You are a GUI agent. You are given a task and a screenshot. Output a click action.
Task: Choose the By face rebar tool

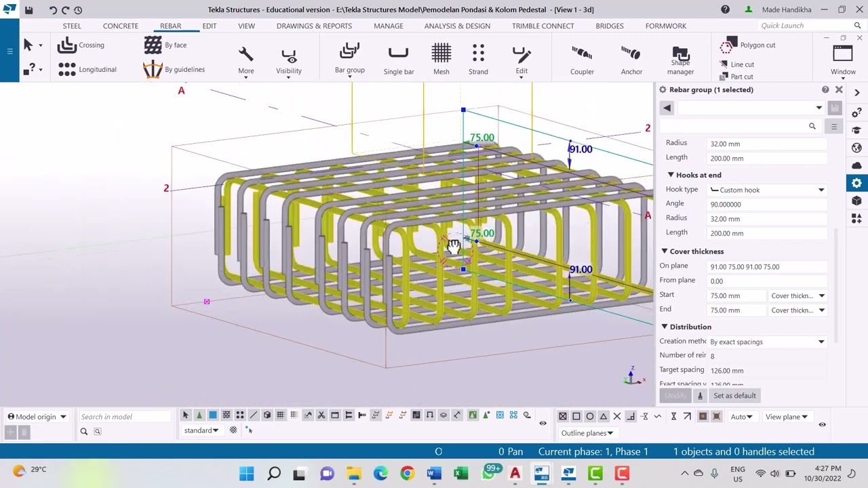(x=165, y=45)
